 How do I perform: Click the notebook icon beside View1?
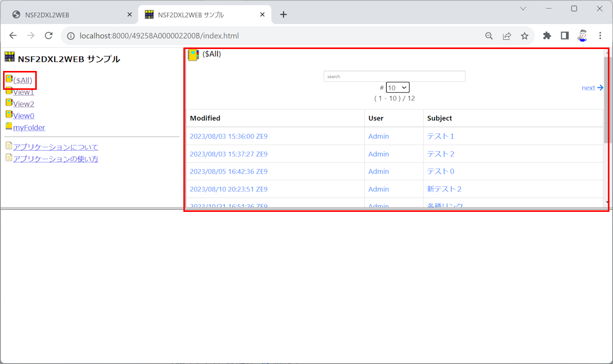(x=9, y=91)
